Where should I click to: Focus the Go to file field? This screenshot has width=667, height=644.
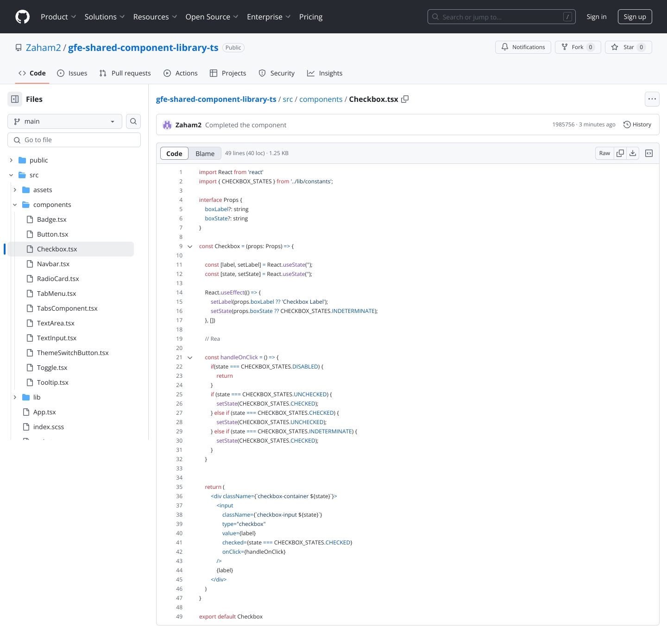[74, 140]
